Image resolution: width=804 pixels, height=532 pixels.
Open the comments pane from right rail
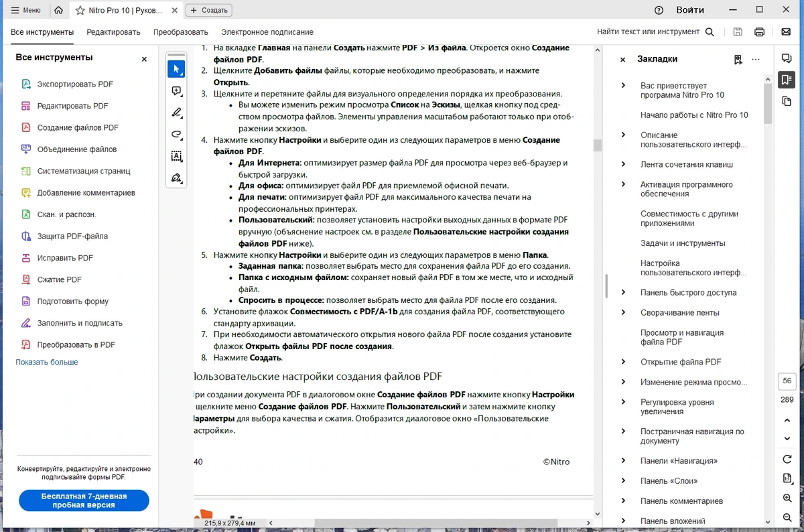(x=787, y=59)
